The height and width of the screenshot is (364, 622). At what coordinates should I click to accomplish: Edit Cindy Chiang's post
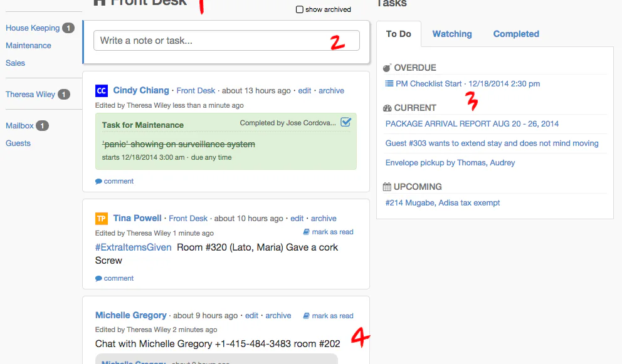305,91
